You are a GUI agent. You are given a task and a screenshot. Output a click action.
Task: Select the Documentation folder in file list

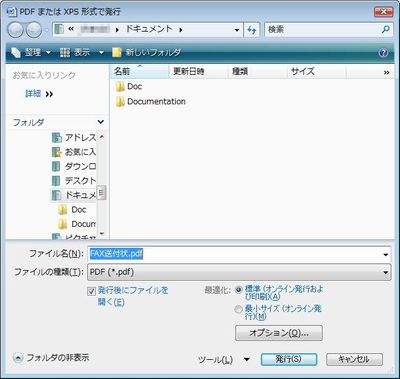point(150,102)
